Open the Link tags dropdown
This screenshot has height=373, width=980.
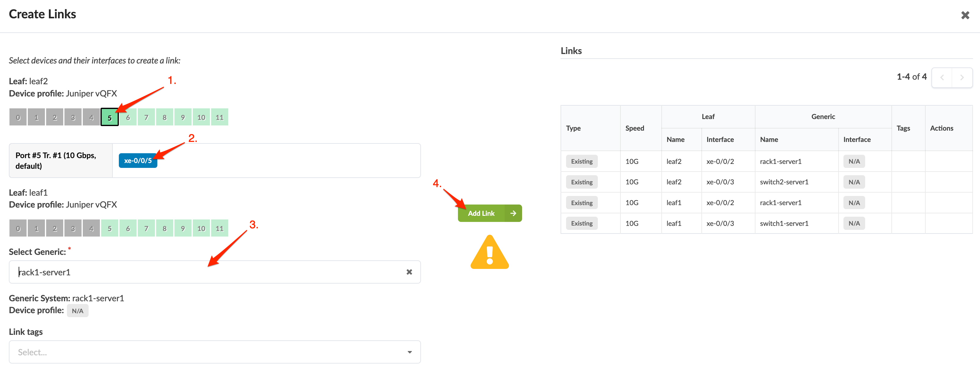205,352
